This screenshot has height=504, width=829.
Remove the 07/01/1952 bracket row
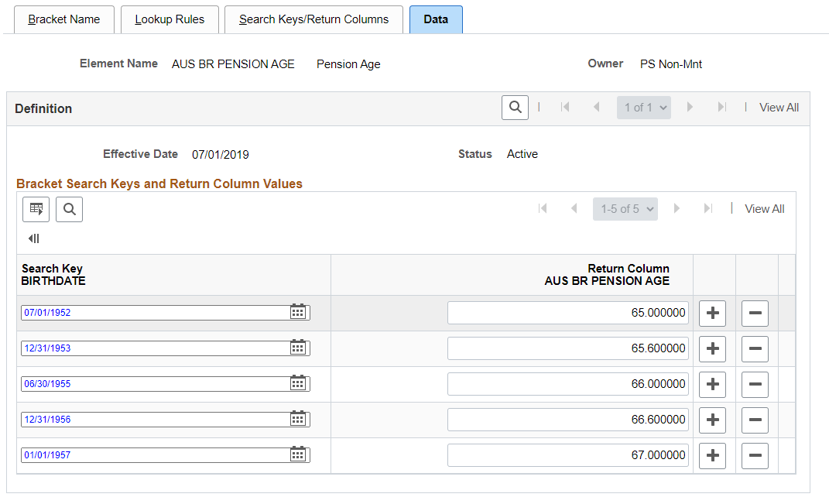pos(755,313)
